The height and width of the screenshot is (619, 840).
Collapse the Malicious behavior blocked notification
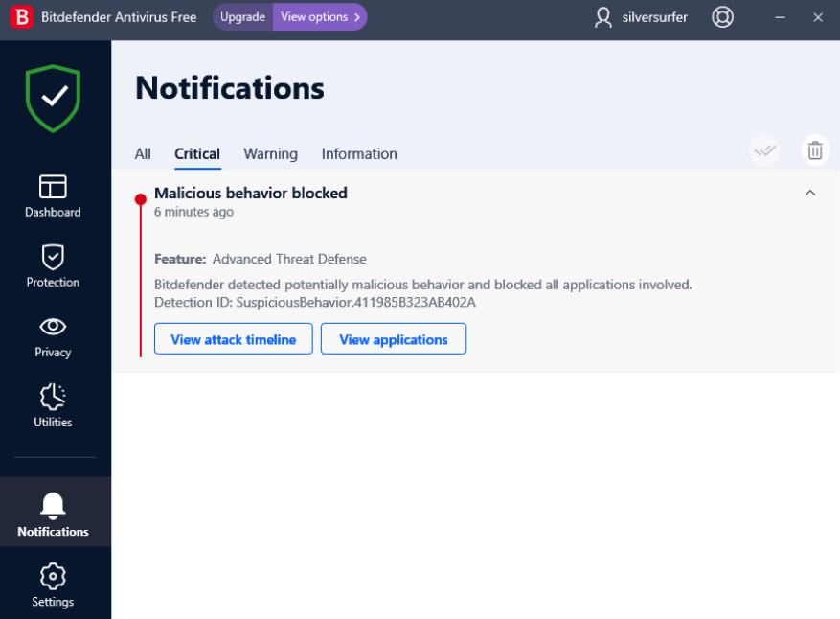(x=810, y=194)
